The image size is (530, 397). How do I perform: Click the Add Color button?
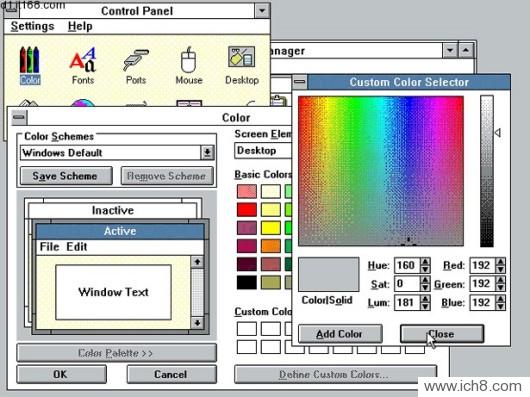coord(340,334)
